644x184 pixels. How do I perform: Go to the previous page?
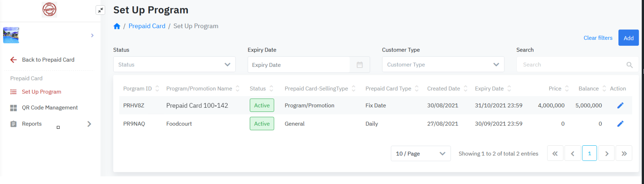click(573, 154)
